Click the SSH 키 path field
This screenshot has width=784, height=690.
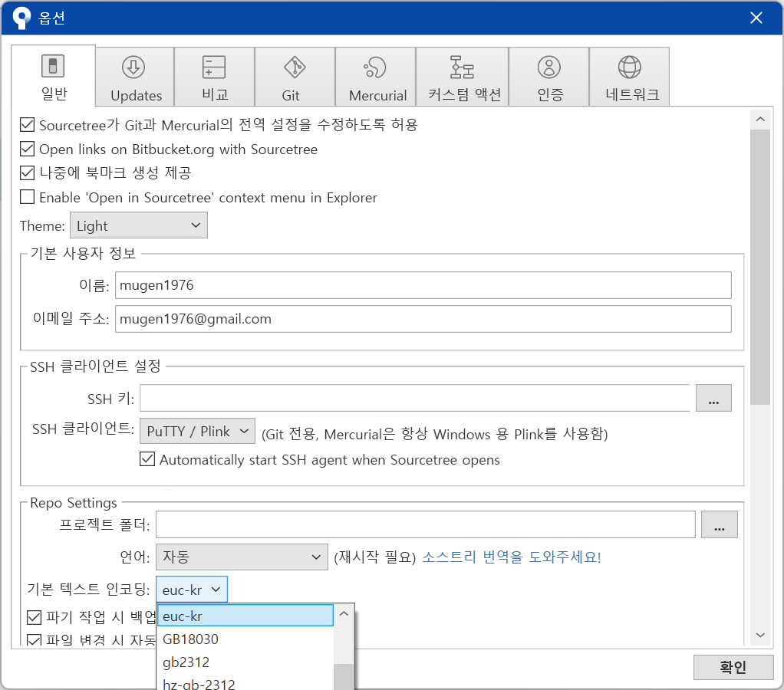(x=415, y=398)
